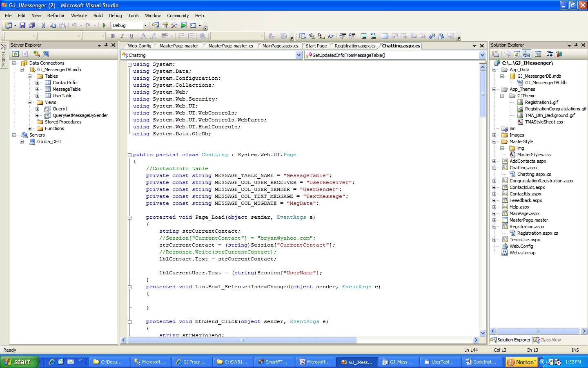Click the Cut scissors icon
The height and width of the screenshot is (368, 588).
click(x=43, y=25)
